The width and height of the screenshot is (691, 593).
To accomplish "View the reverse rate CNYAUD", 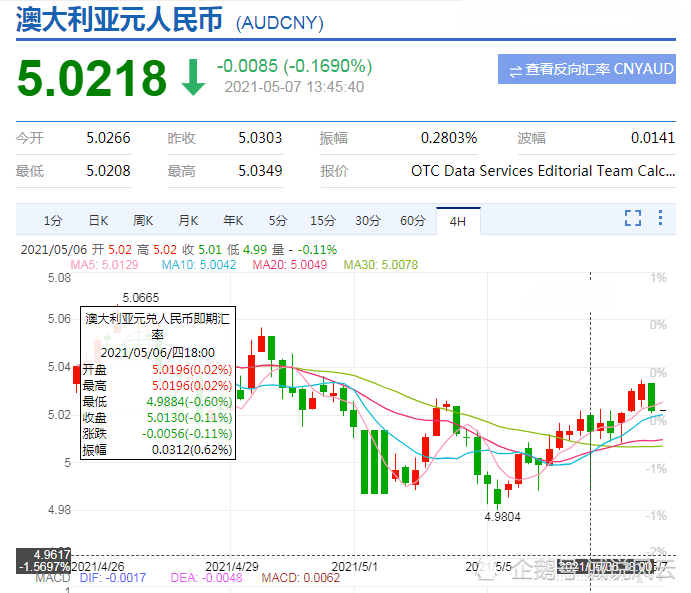I will 587,69.
